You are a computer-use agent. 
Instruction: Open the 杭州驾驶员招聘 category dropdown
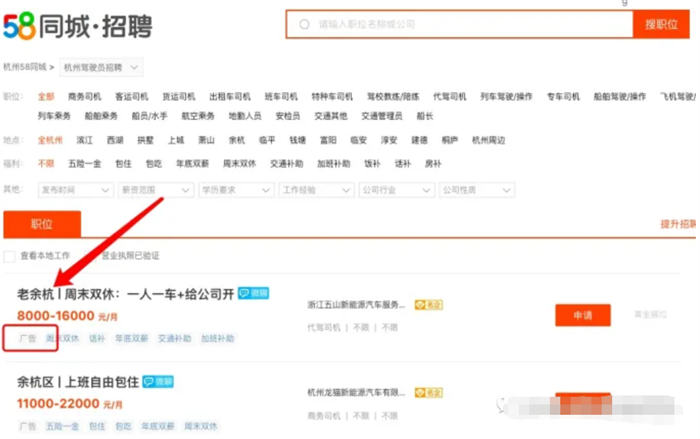(x=101, y=68)
